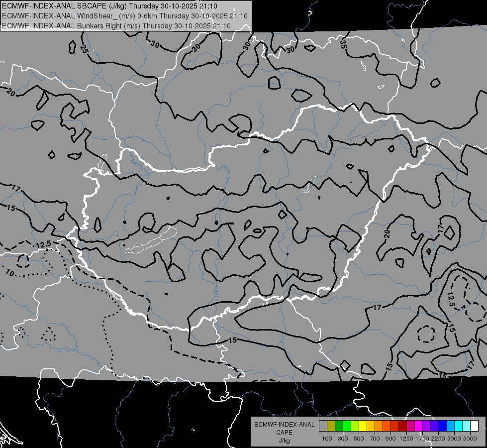
Task: Select the dark green CAPE legend swatch
Action: (x=339, y=426)
